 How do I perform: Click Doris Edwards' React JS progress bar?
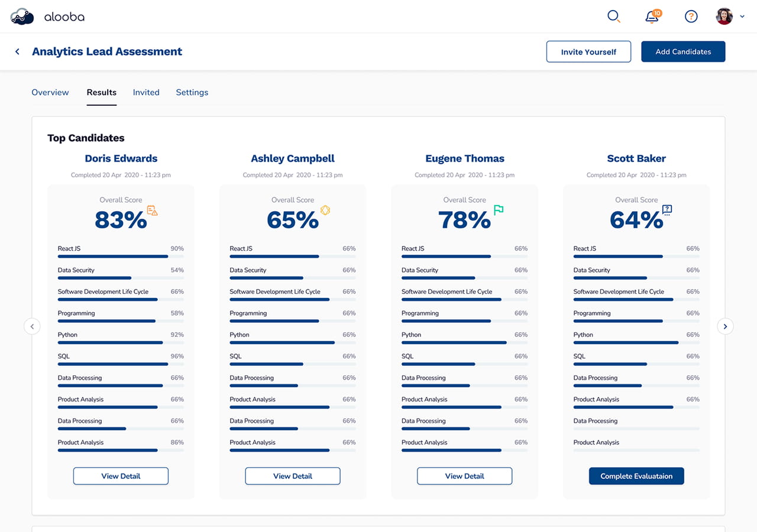pos(121,257)
